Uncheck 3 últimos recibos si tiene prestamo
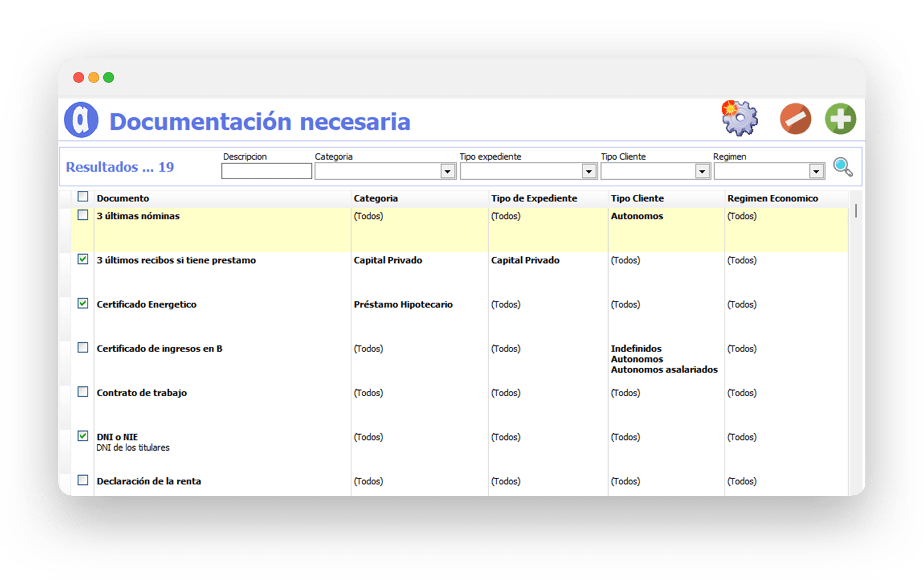Image resolution: width=924 pixels, height=580 pixels. 83,259
